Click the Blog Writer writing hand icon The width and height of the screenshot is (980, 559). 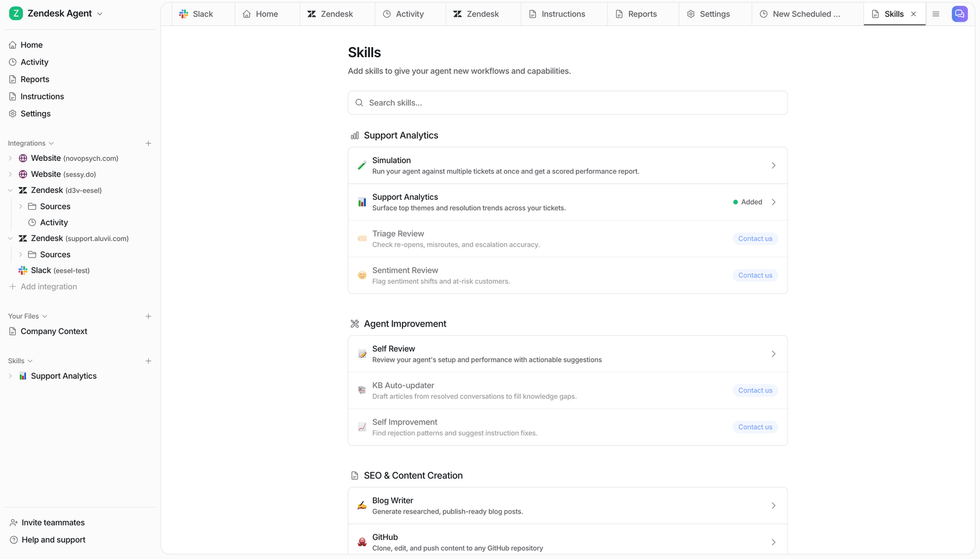coord(362,505)
